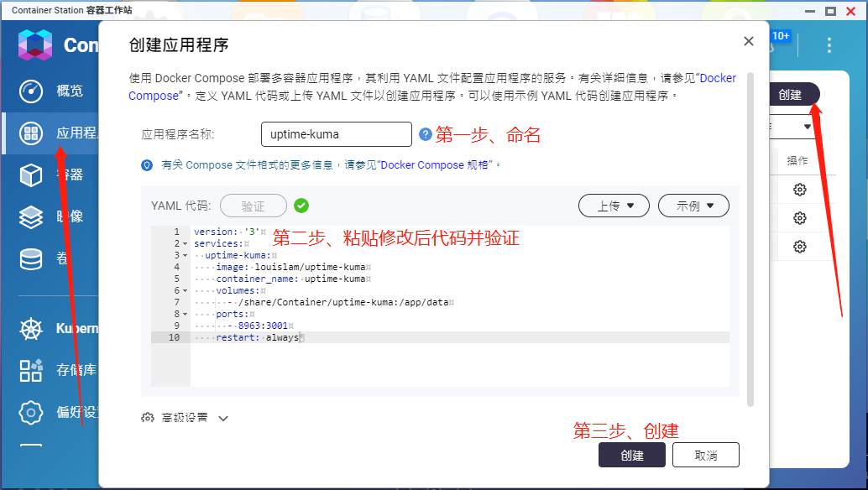Click the help question mark beside name field
Viewport: 868px width, 490px height.
[x=425, y=134]
